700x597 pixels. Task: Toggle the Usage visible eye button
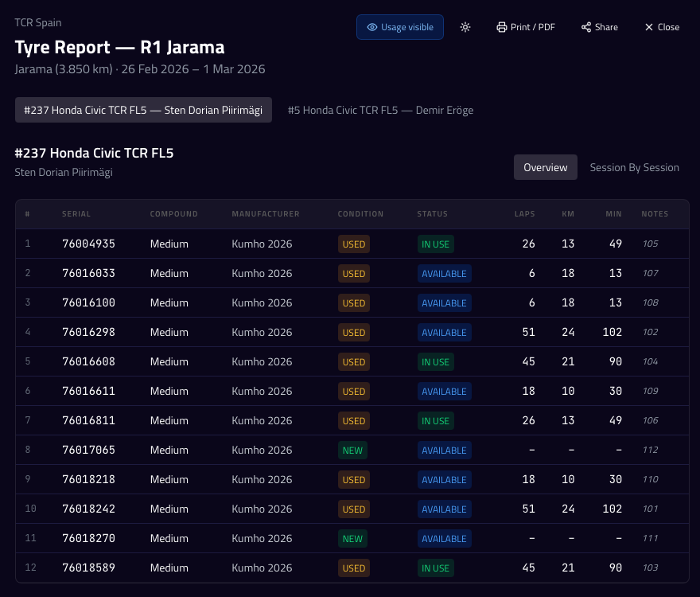399,27
